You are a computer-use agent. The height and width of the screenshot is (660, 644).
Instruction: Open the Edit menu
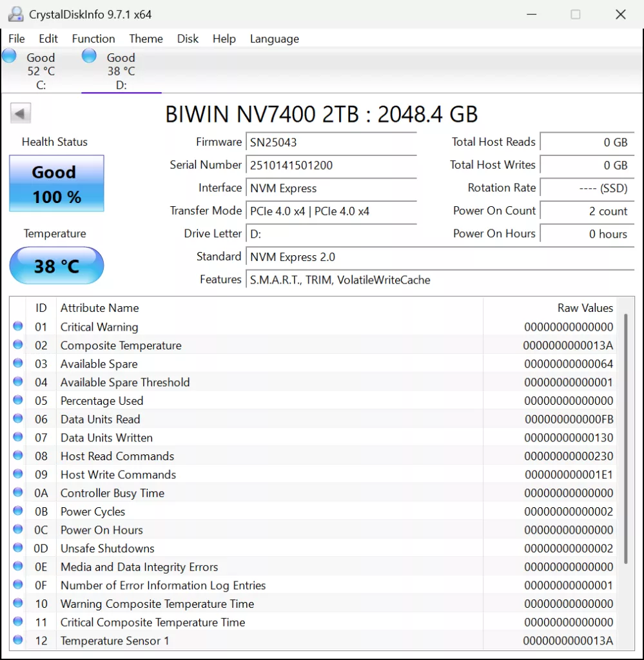pyautogui.click(x=48, y=39)
